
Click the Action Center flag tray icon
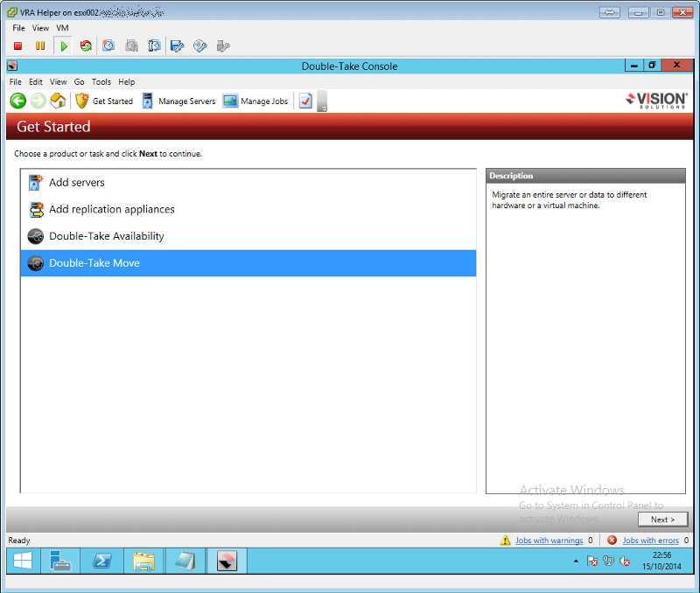click(x=592, y=561)
